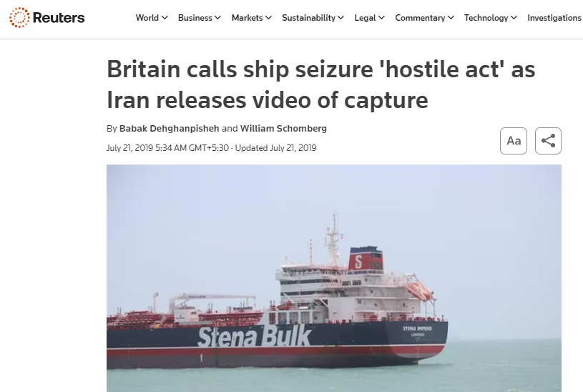Click the Technology nav label
Viewport: 583px width, 392px height.
(486, 18)
